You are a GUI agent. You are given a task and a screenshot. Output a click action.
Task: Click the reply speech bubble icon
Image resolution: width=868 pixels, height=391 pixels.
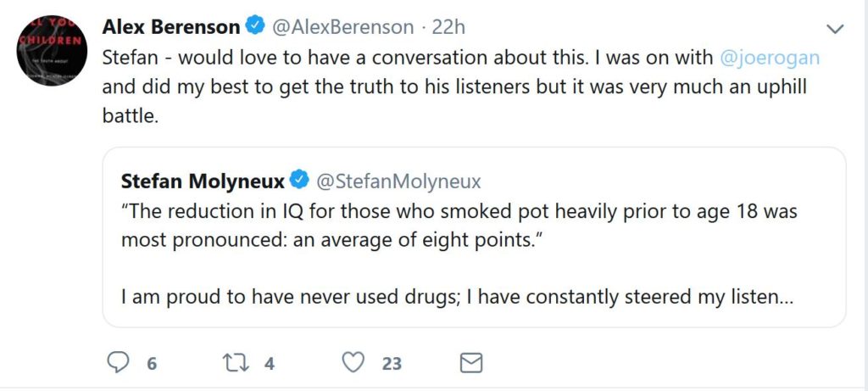(117, 363)
